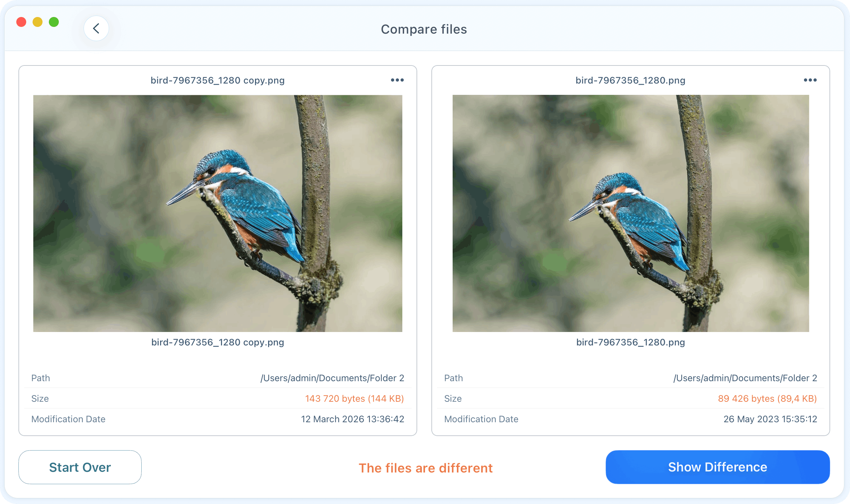Viewport: 850px width, 504px height.
Task: Click the left panel title filename
Action: [217, 80]
